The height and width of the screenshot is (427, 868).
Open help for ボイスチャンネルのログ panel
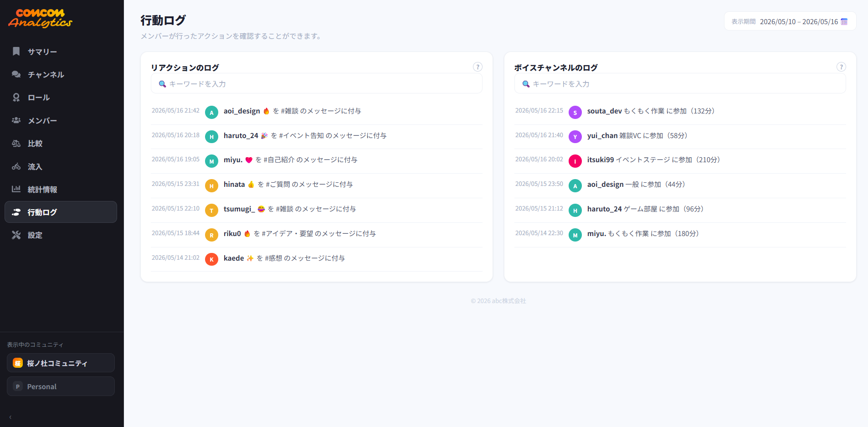(x=841, y=67)
